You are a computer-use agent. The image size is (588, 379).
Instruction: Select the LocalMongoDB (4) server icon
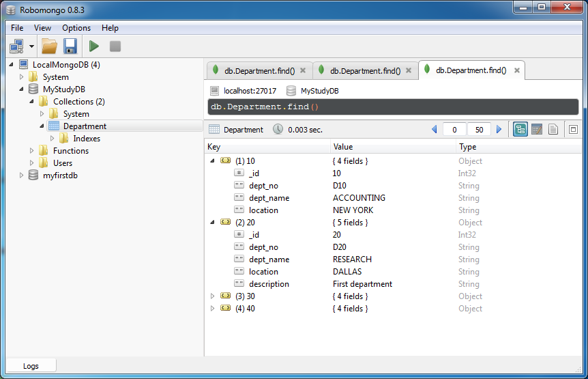pyautogui.click(x=23, y=65)
